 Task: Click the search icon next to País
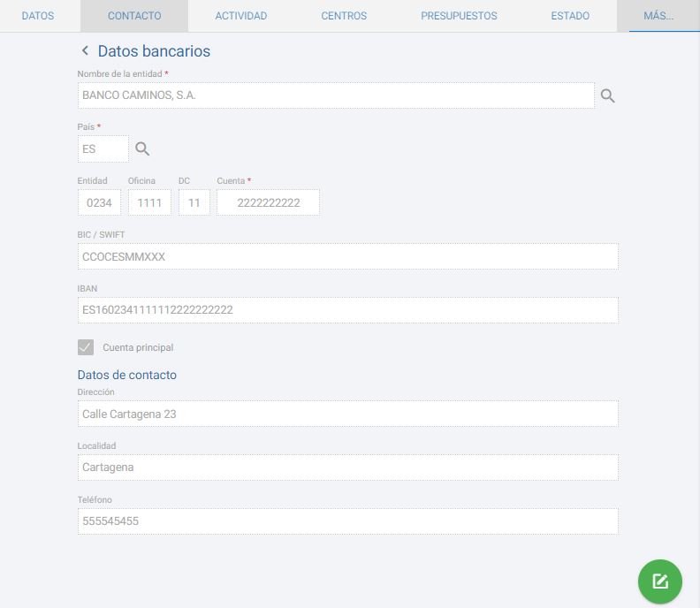coord(142,149)
